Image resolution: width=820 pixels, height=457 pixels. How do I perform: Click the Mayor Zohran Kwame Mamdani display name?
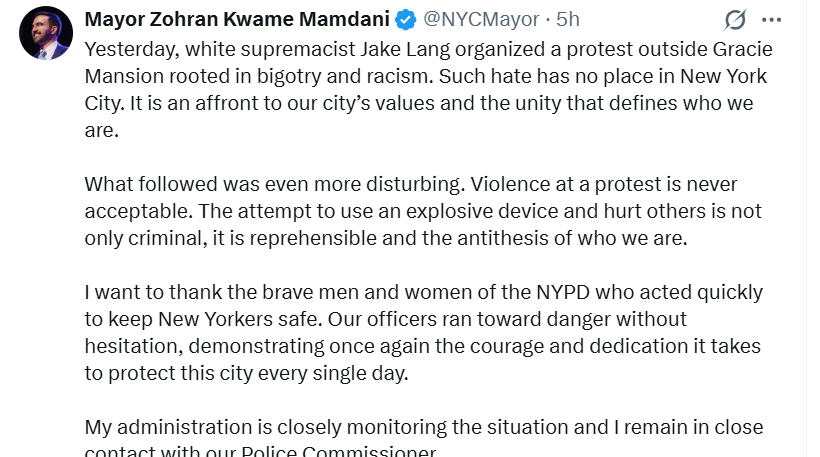238,19
